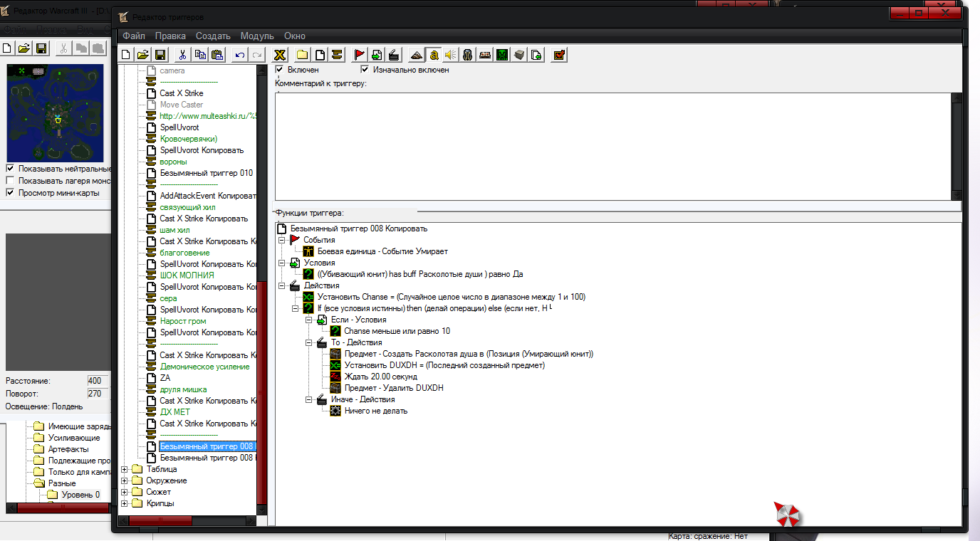Expand the Таблица category
This screenshot has width=980, height=541.
pyautogui.click(x=125, y=469)
